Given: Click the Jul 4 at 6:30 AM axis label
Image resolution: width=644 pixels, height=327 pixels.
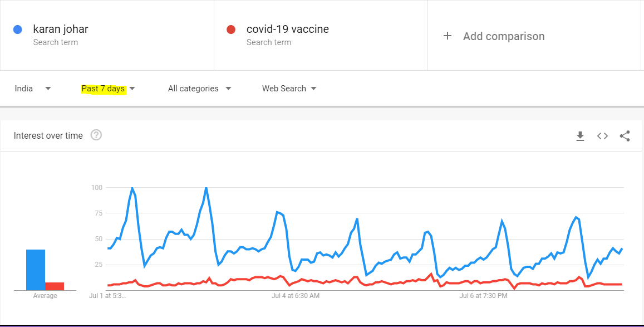Looking at the screenshot, I should (x=296, y=295).
